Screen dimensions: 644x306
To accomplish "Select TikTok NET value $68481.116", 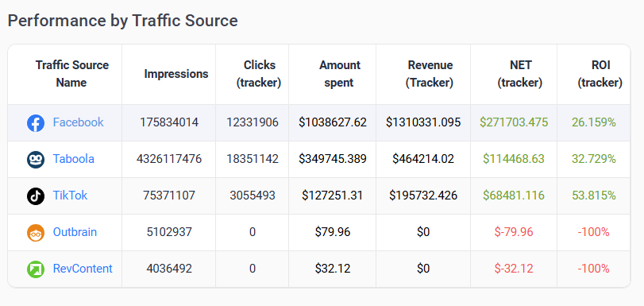I will click(514, 196).
